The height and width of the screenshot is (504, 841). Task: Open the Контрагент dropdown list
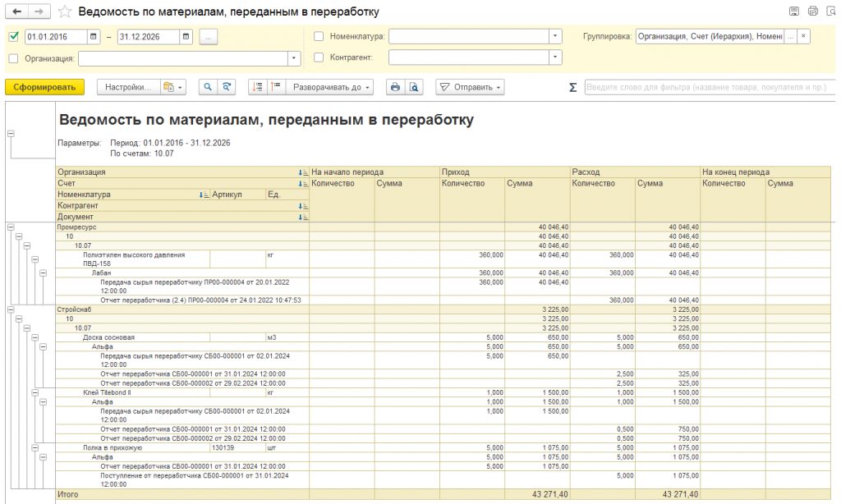pos(555,57)
